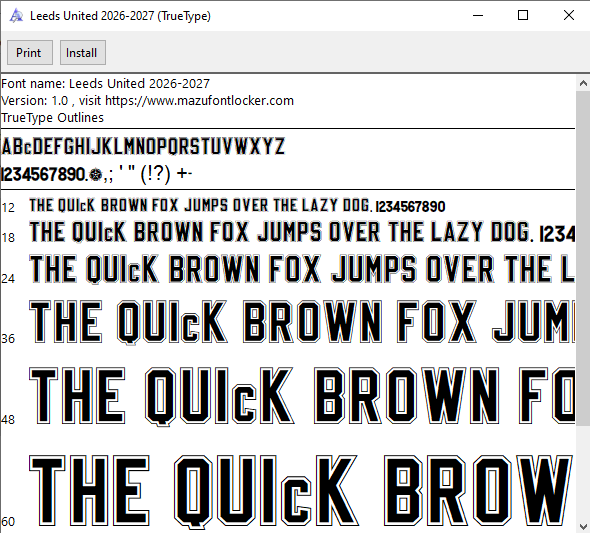590x533 pixels.
Task: Click the scrollbar up arrow
Action: [583, 84]
